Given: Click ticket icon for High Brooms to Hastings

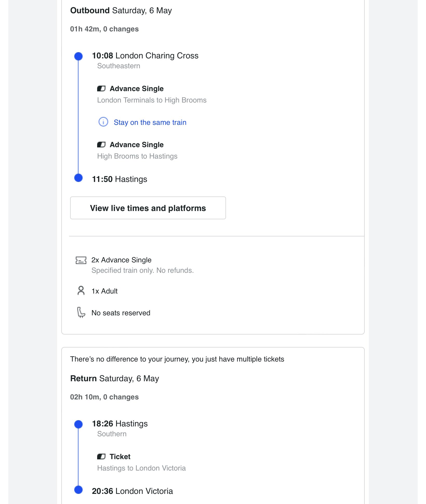Looking at the screenshot, I should tap(101, 145).
